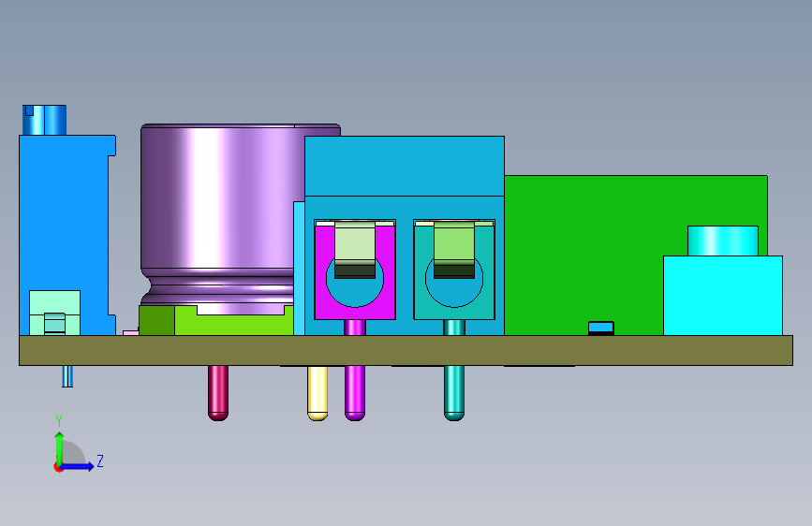Pick the thin blue trimmer lead under board
Viewport: 812px width, 526px height.
tap(67, 376)
